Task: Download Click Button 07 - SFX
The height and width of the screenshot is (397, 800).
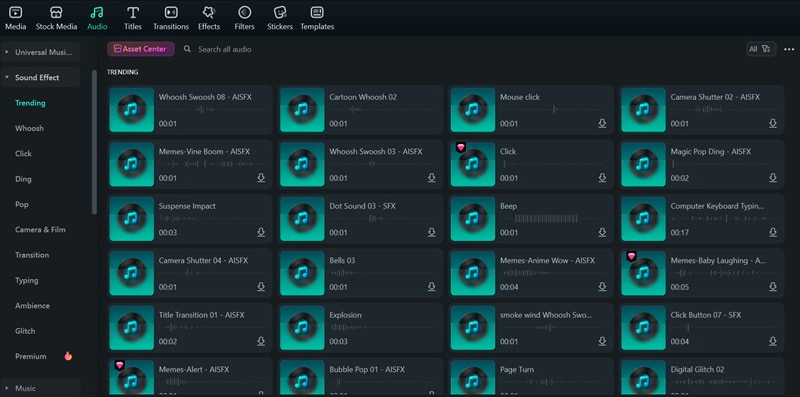Action: (773, 341)
